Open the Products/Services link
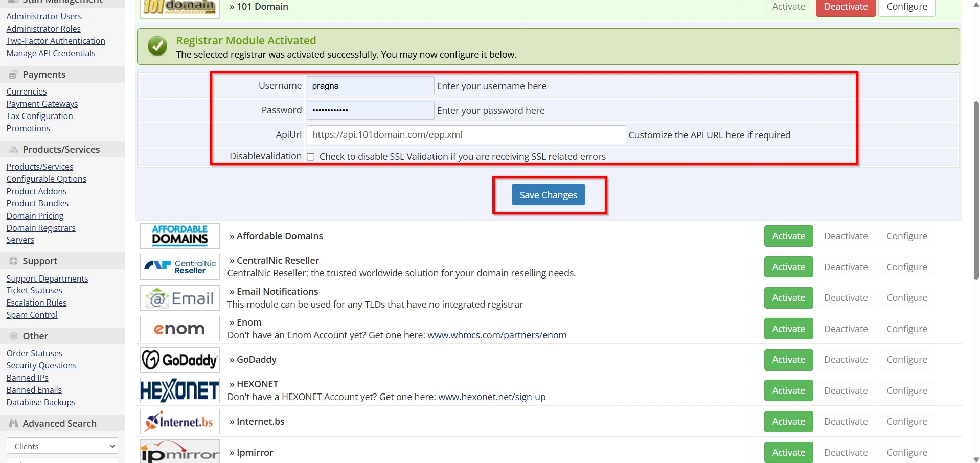This screenshot has width=980, height=463. click(40, 167)
